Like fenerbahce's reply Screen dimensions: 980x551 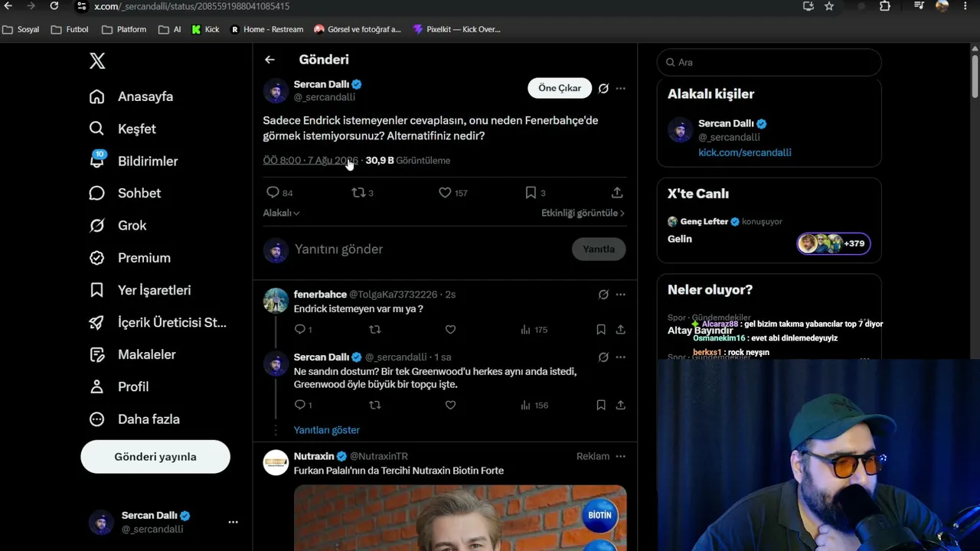[450, 330]
